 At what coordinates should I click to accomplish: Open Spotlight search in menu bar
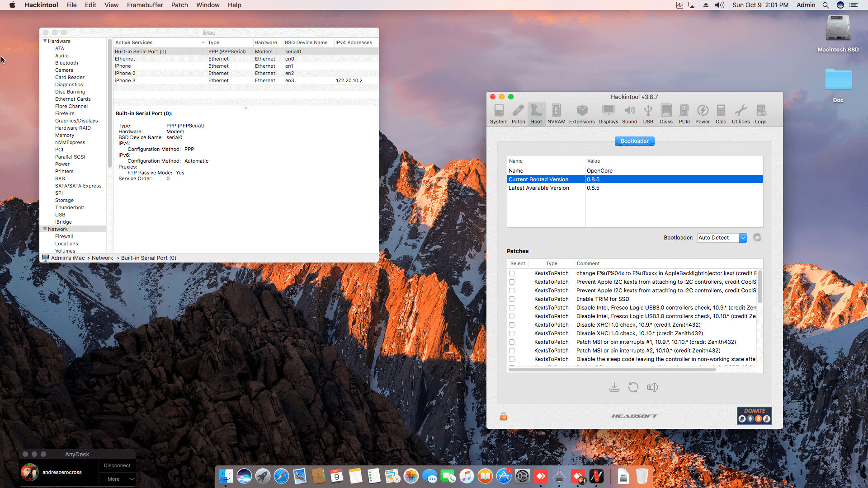[x=826, y=5]
